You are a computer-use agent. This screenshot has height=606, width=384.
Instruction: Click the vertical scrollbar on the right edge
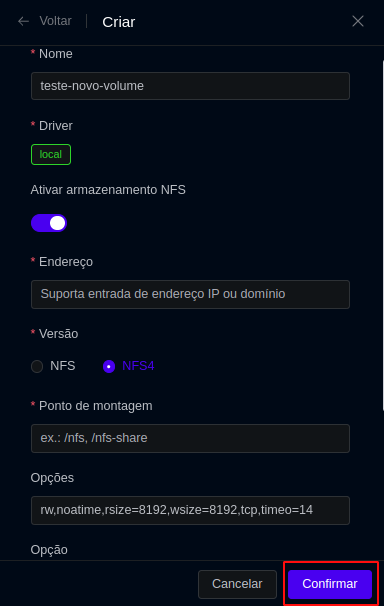pos(382,235)
